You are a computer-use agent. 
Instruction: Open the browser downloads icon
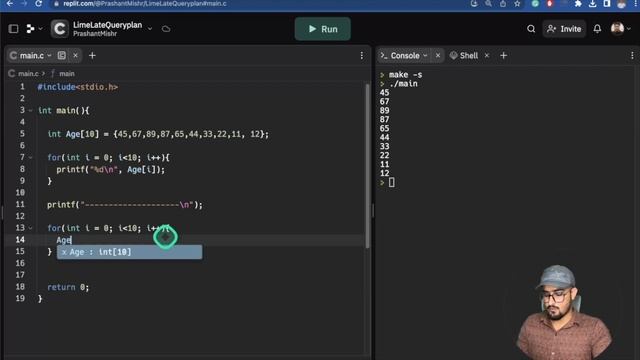coord(593,4)
